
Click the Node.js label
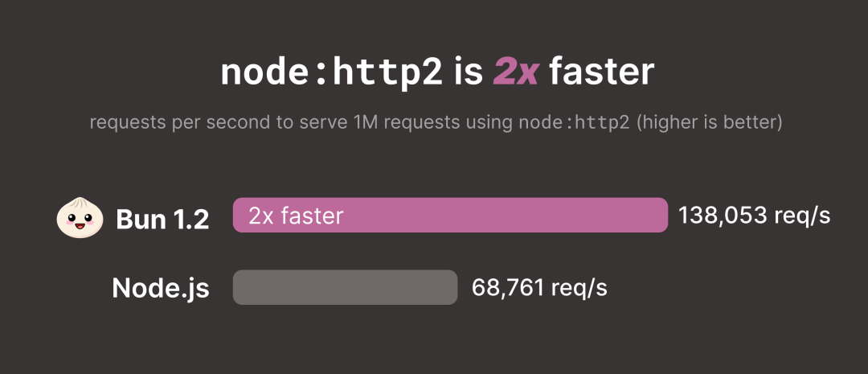(x=161, y=288)
